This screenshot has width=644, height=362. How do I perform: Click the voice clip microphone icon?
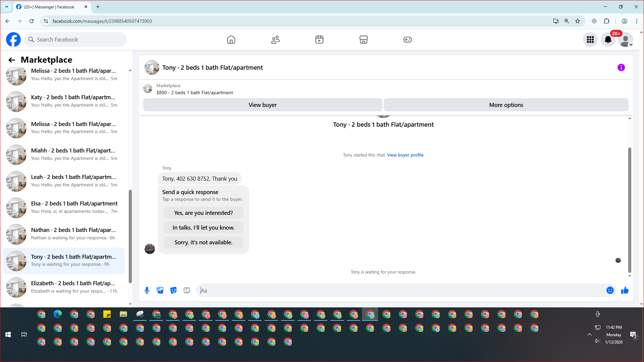[x=147, y=290]
